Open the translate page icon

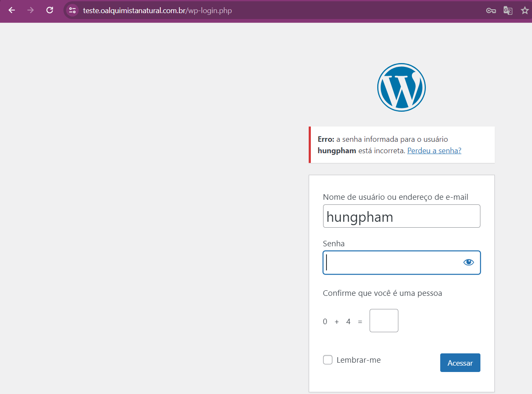[508, 11]
